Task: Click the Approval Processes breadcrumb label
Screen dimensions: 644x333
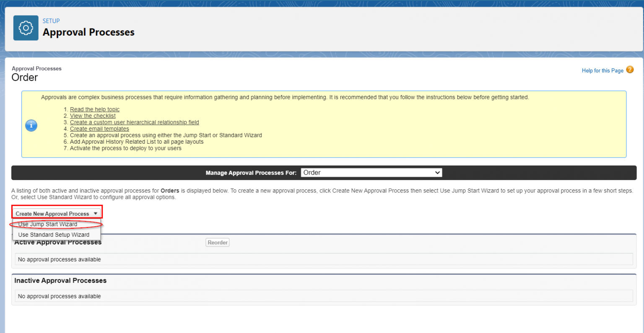Action: 36,68
